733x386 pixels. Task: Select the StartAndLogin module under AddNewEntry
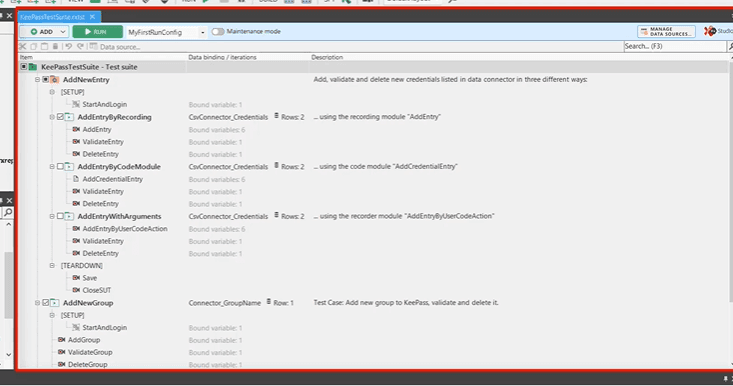pos(105,104)
